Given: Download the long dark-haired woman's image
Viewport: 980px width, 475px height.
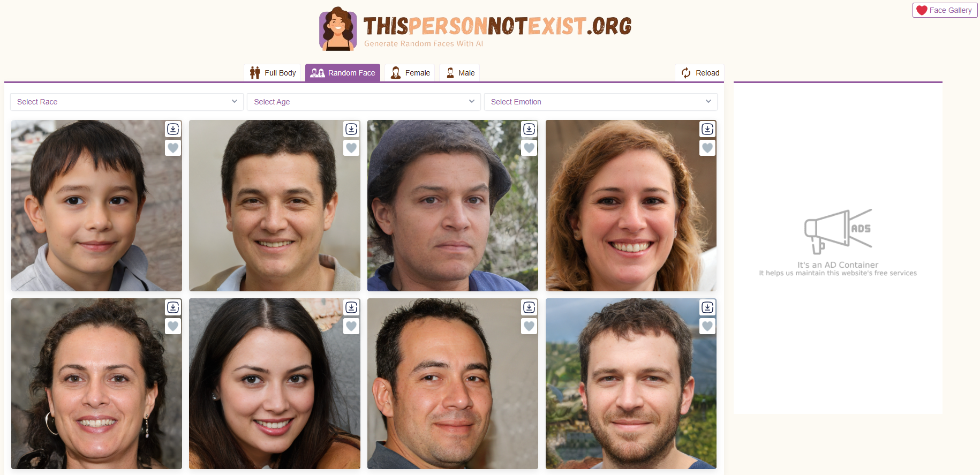Looking at the screenshot, I should coord(351,307).
